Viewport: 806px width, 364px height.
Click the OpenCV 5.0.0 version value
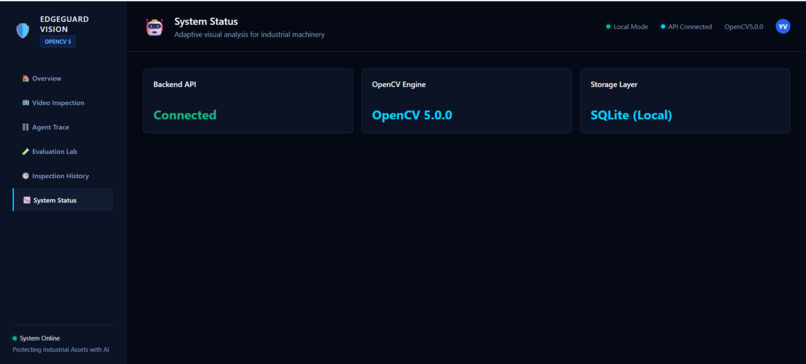coord(412,115)
